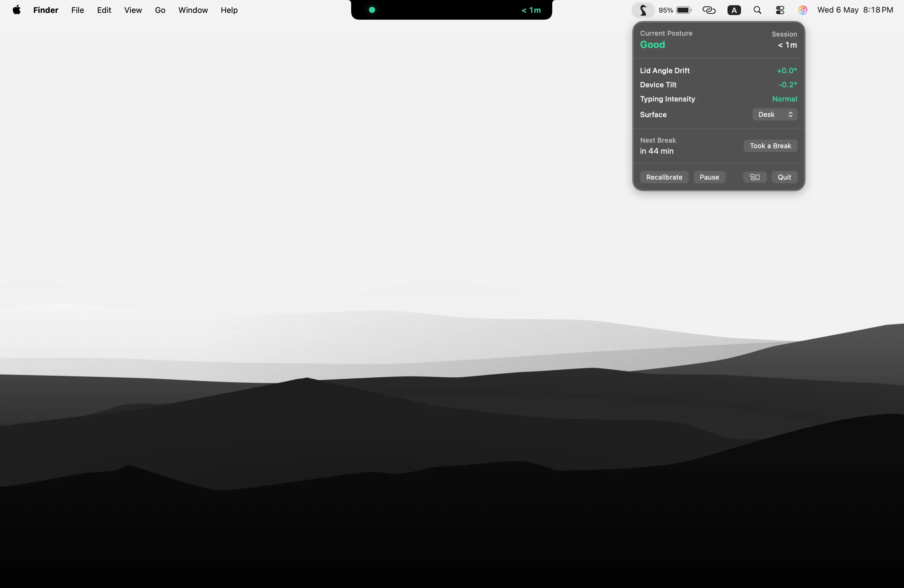
Task: Click the Lid Angle Drift value +0.0°
Action: point(787,71)
